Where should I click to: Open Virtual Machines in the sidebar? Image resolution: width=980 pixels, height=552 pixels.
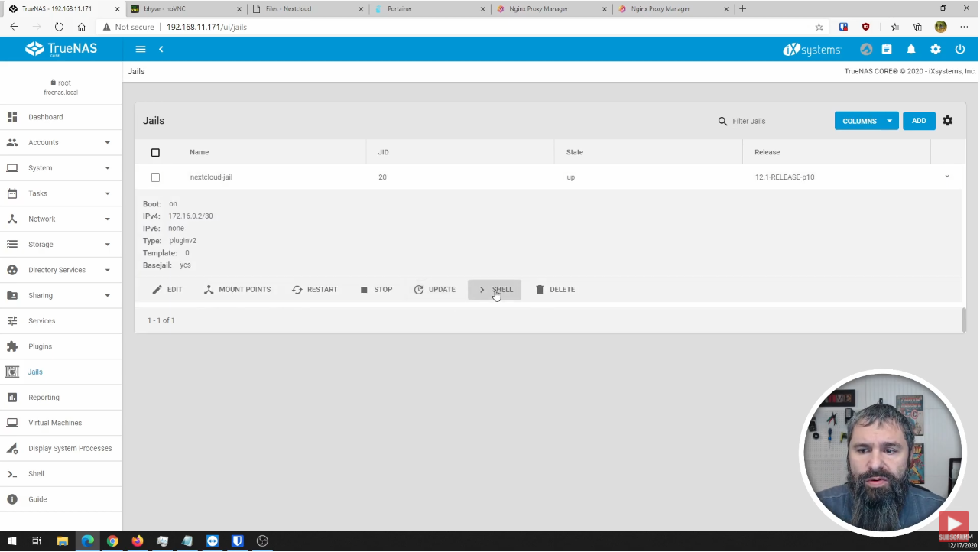pos(61,423)
